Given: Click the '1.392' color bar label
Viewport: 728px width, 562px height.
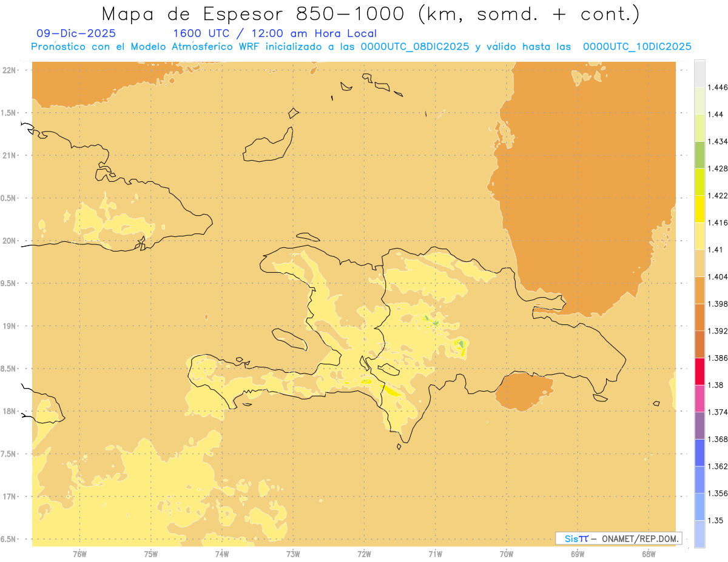Looking at the screenshot, I should click(718, 331).
